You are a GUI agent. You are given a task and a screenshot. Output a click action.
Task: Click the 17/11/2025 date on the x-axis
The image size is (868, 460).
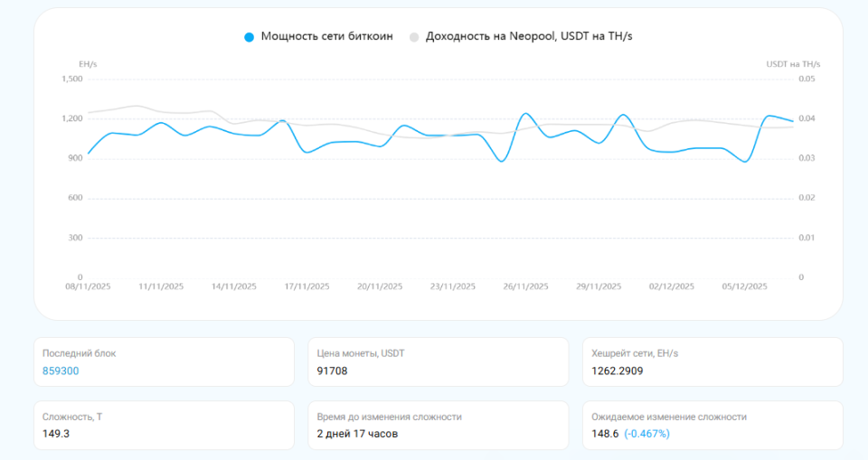point(307,286)
